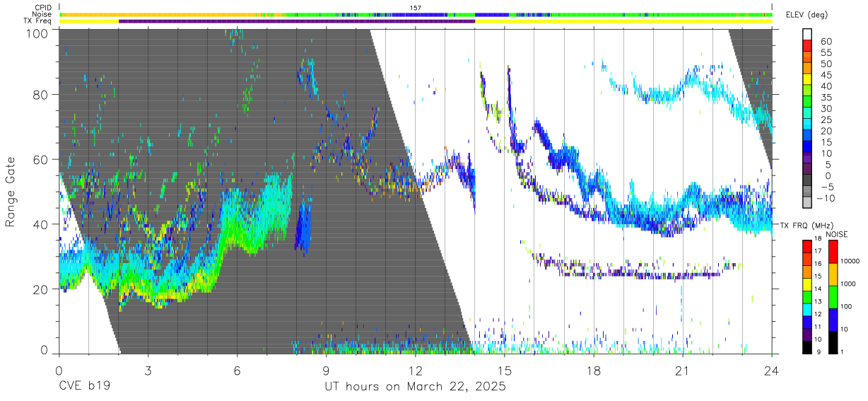Viewport: 868px width, 401px height.
Task: Click the Noise bar label
Action: tap(42, 14)
